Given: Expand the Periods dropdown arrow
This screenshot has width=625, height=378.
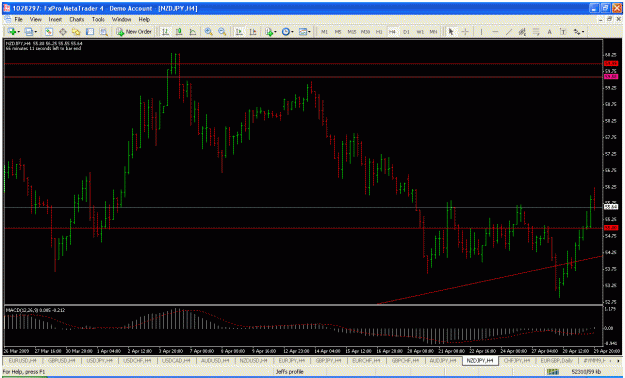Looking at the screenshot, I should 293,32.
